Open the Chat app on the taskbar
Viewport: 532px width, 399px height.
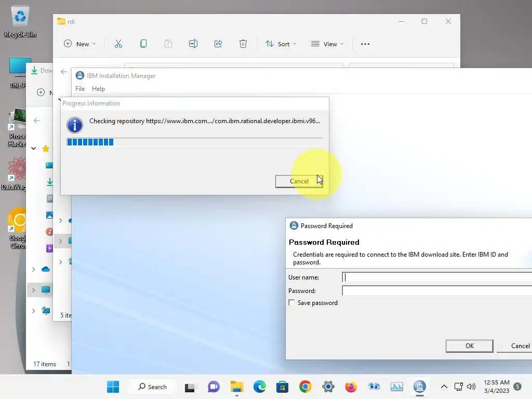pos(214,387)
